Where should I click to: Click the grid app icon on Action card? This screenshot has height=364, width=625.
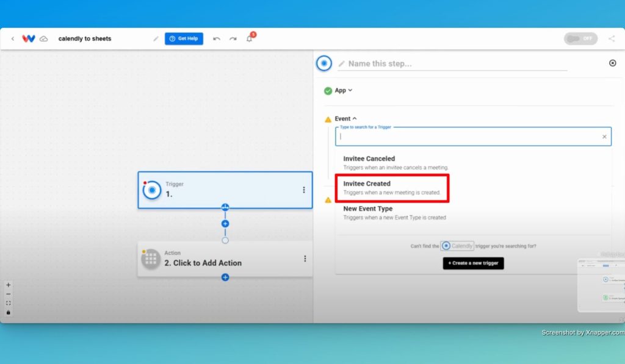pyautogui.click(x=151, y=259)
